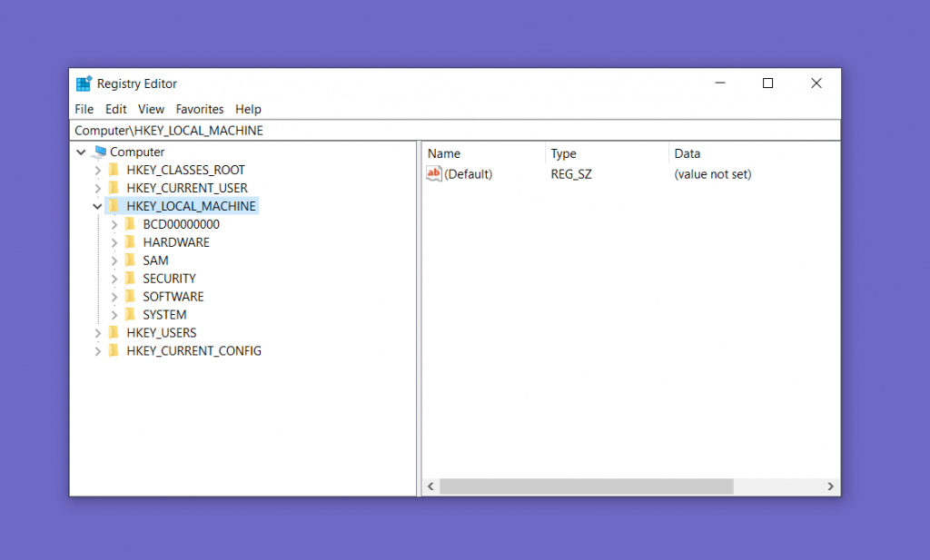This screenshot has height=560, width=930.
Task: Select the HKEY_USERS label
Action: click(162, 332)
